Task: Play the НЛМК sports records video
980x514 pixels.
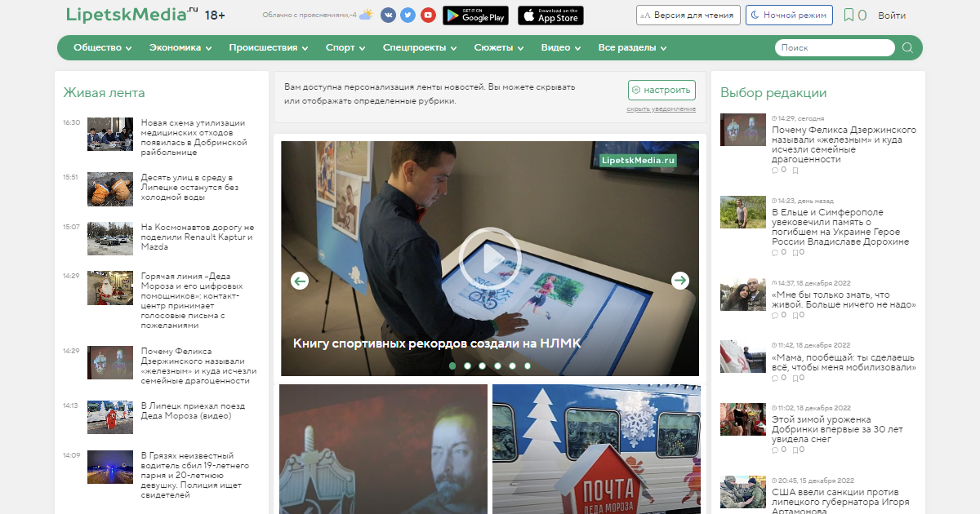Action: point(490,259)
